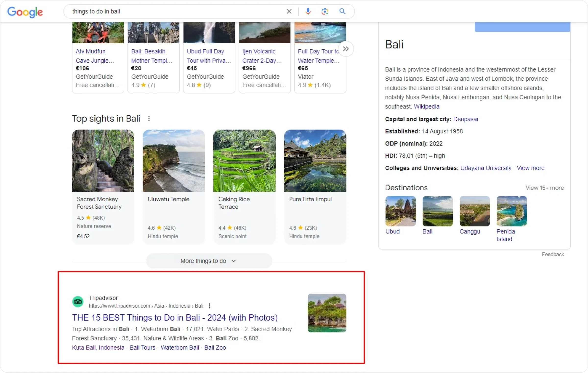Screen dimensions: 588x373
Task: Click €4.52 price on Monkey Forest card
Action: pyautogui.click(x=83, y=236)
